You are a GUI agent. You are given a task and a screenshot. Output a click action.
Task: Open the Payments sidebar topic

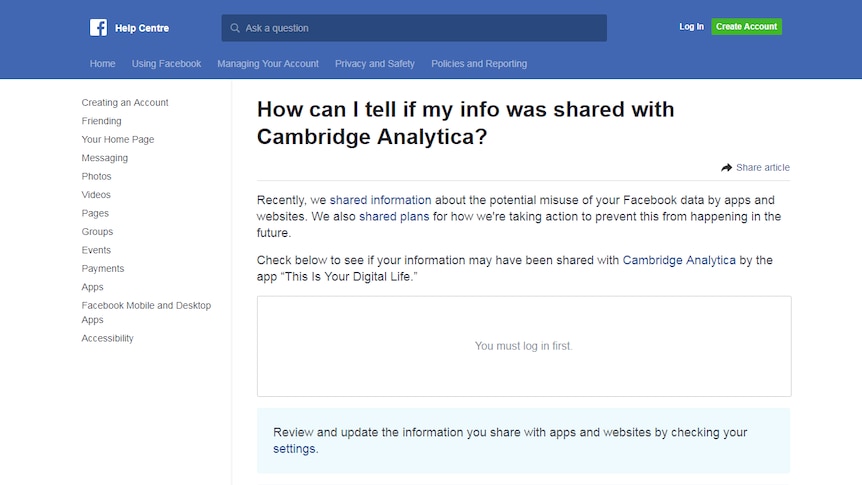tap(103, 268)
